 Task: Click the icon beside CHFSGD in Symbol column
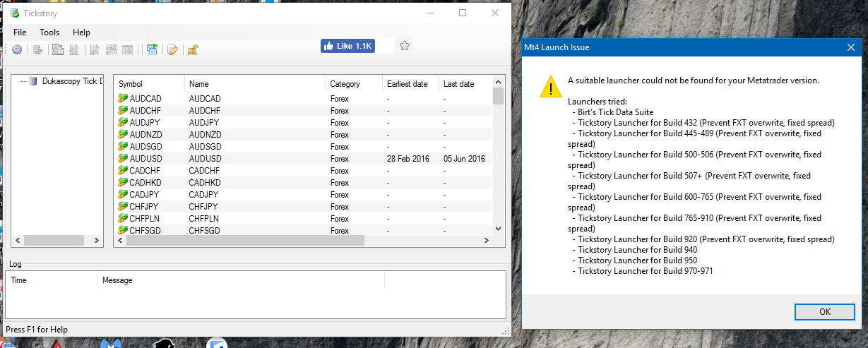(123, 229)
